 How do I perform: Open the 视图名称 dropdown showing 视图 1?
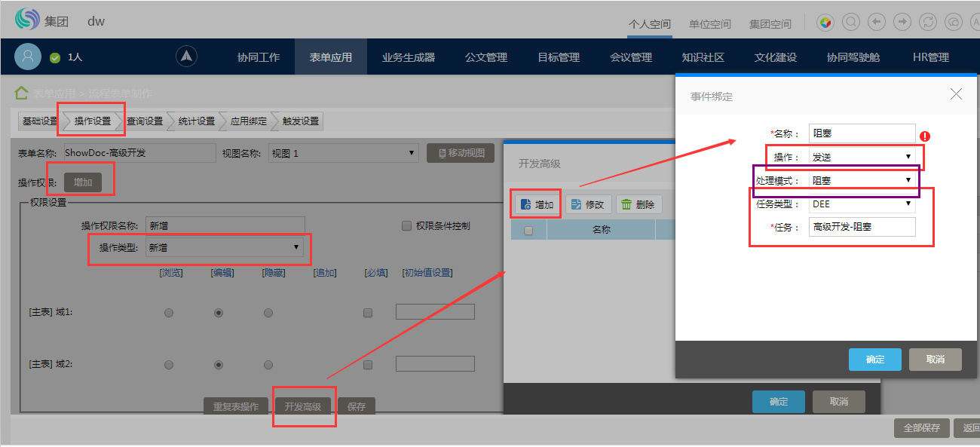tap(343, 153)
